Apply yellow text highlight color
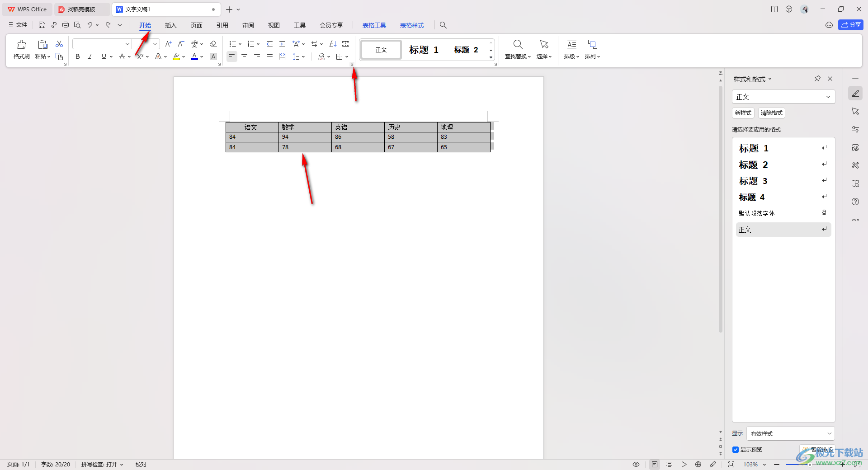This screenshot has height=470, width=868. click(x=176, y=56)
